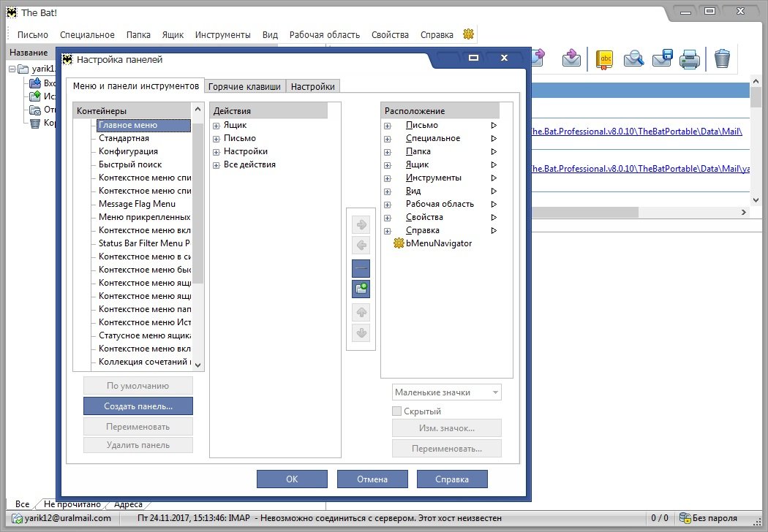Image resolution: width=768 pixels, height=532 pixels.
Task: Click the add separator line button
Action: pos(361,268)
